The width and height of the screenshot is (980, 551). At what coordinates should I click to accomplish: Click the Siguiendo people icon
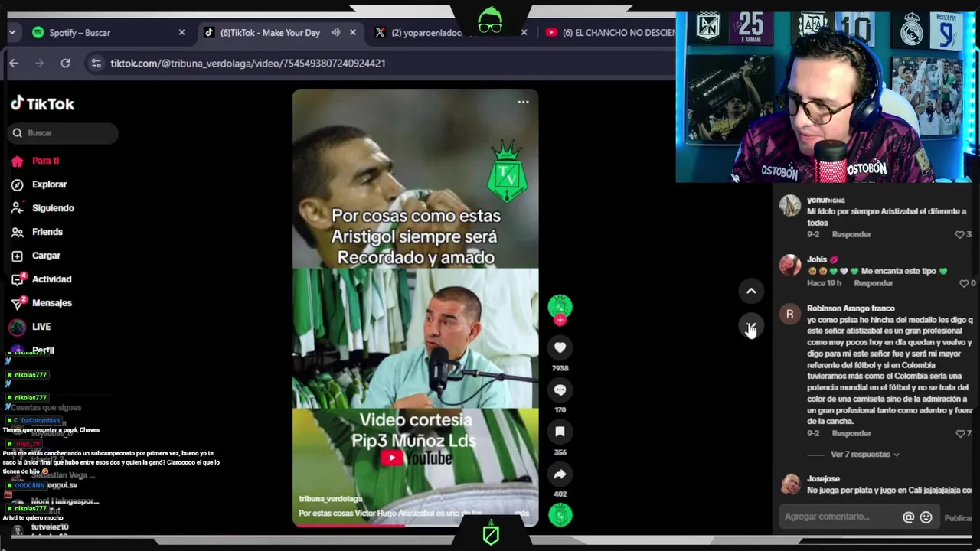tap(18, 209)
